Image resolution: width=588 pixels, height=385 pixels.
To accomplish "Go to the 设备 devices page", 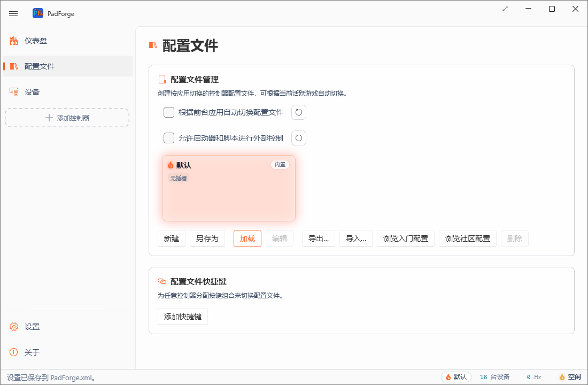I will tap(68, 91).
